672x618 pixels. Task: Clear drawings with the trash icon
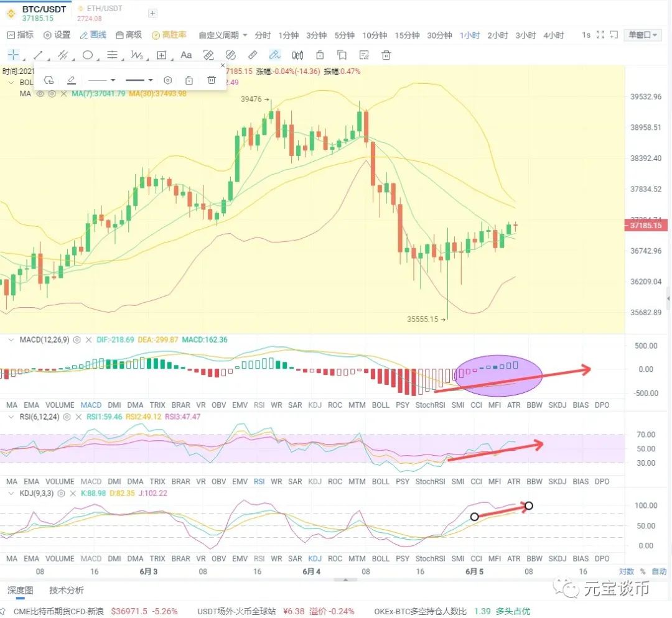(x=386, y=55)
